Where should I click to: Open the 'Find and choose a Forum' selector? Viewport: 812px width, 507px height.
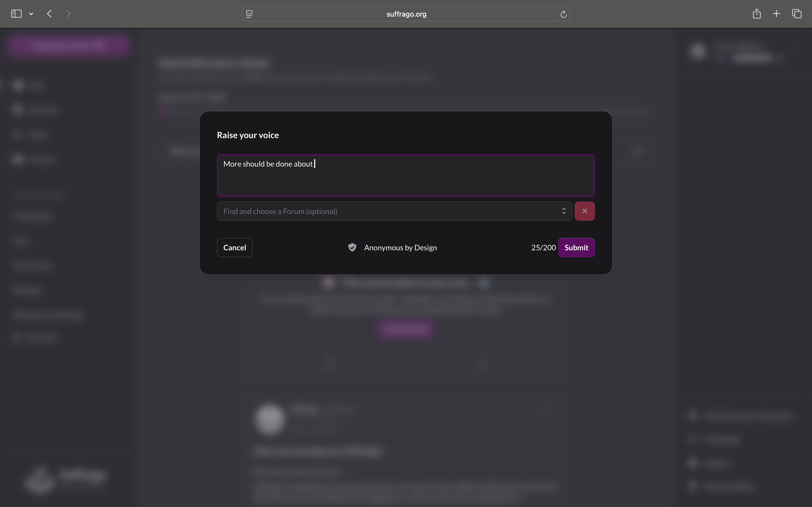(389, 211)
